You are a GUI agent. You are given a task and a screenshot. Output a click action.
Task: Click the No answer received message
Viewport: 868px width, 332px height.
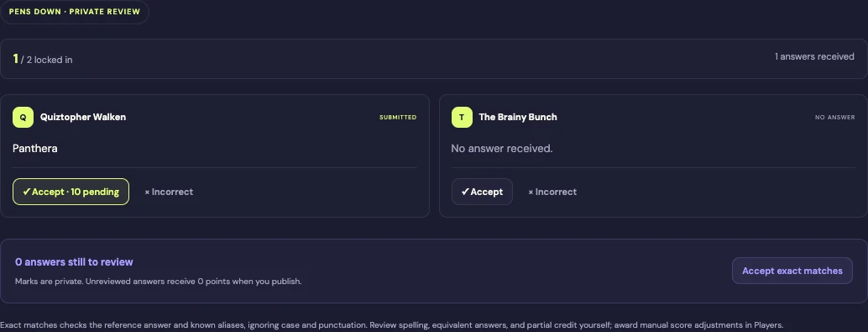pyautogui.click(x=502, y=149)
